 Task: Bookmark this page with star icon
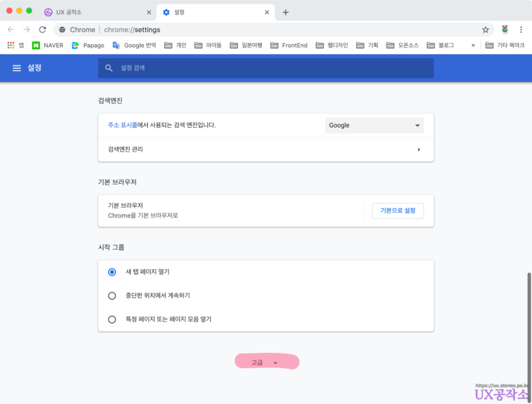[485, 29]
